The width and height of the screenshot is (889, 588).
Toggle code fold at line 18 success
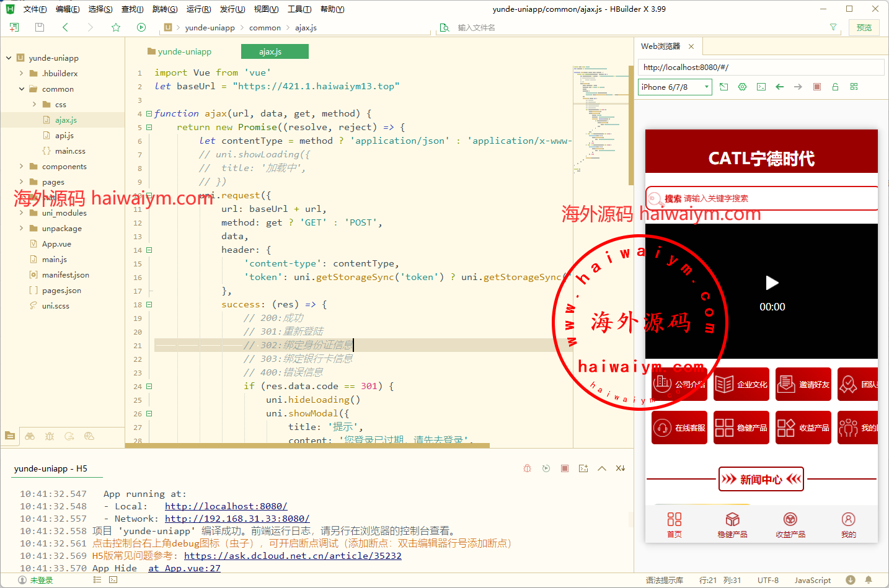coord(149,305)
